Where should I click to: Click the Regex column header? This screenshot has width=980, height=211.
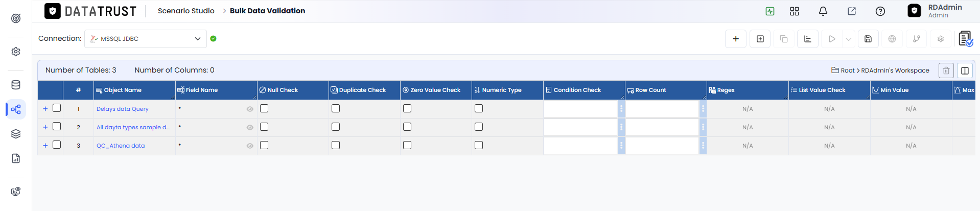[748, 90]
